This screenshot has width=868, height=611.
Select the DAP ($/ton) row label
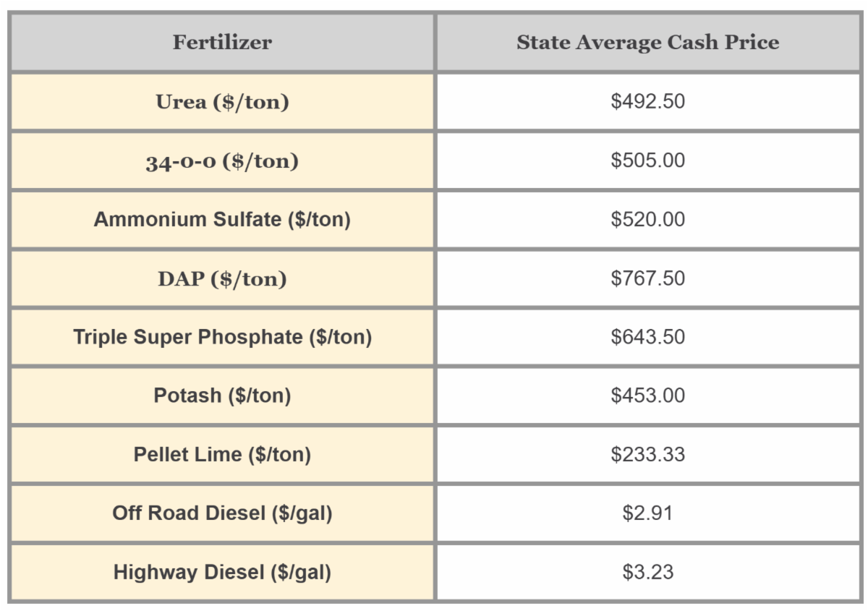(x=222, y=278)
